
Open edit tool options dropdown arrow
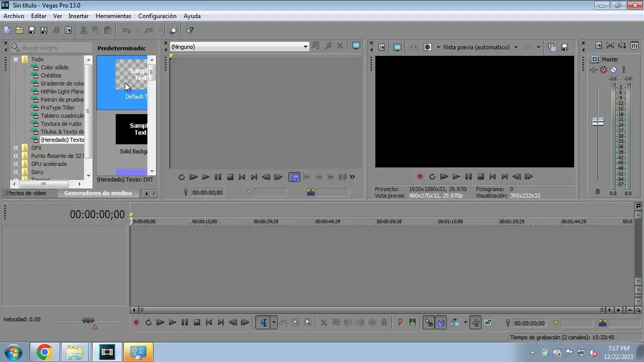[x=274, y=323]
